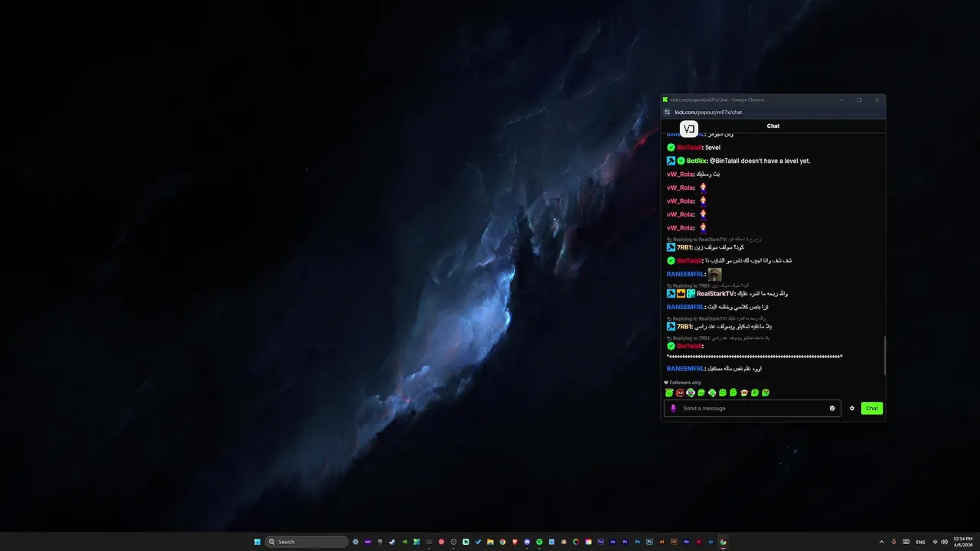Click the "!level" command message text
This screenshot has height=551, width=980.
pos(713,147)
